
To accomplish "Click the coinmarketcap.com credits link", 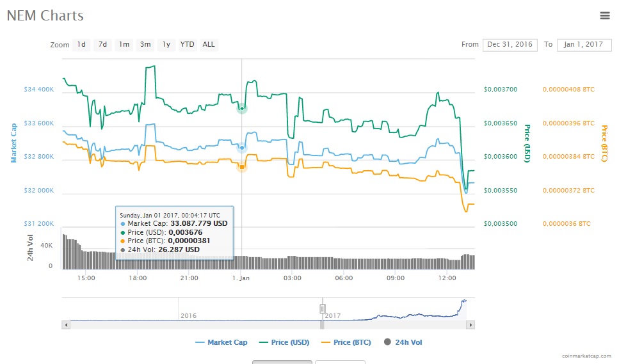I will tap(586, 356).
